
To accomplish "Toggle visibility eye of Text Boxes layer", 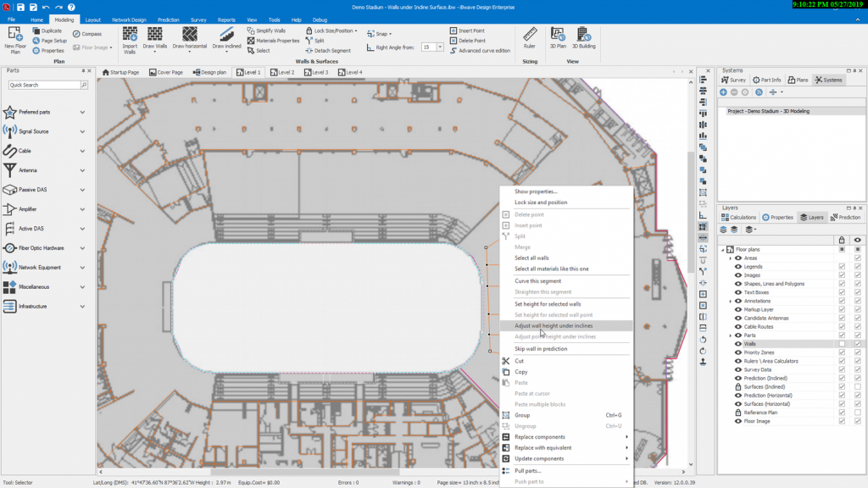I will coord(738,292).
